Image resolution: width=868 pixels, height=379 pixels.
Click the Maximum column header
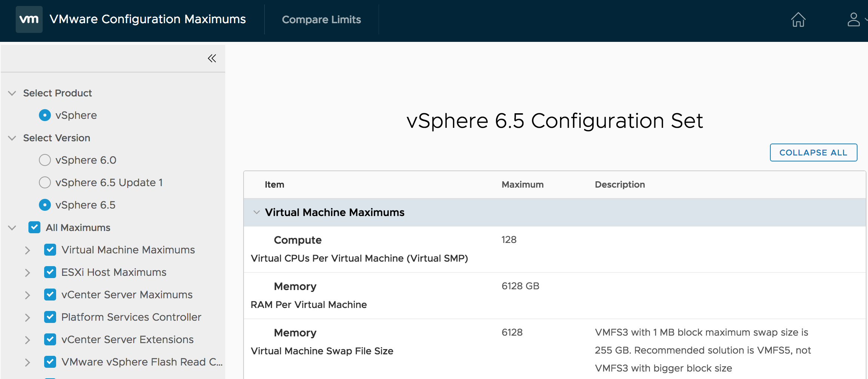(x=522, y=185)
